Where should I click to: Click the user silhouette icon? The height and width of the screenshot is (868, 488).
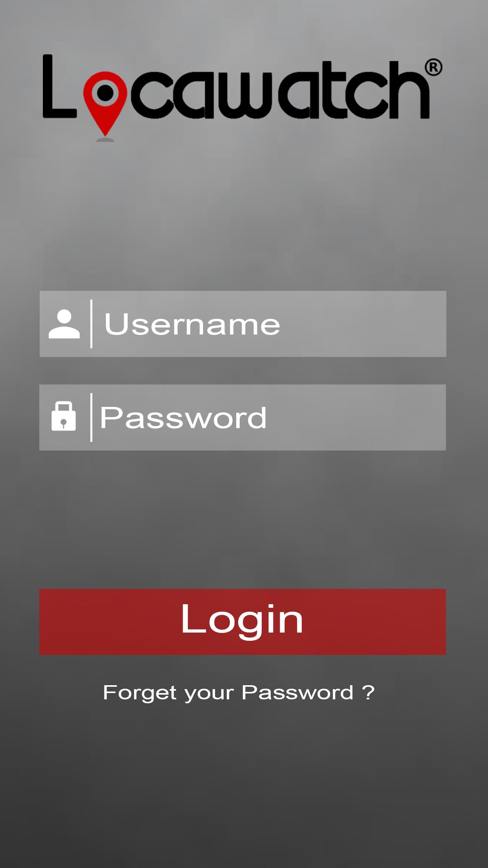pyautogui.click(x=64, y=324)
